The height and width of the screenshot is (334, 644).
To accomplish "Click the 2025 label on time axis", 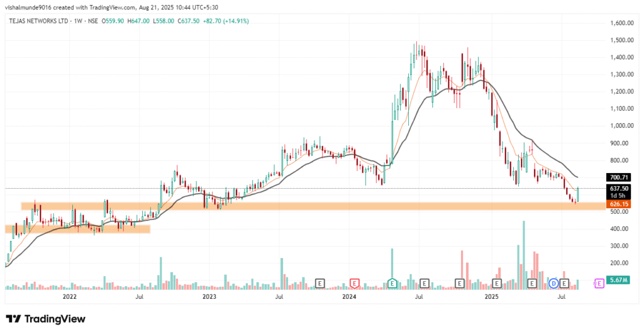I will pyautogui.click(x=492, y=296).
